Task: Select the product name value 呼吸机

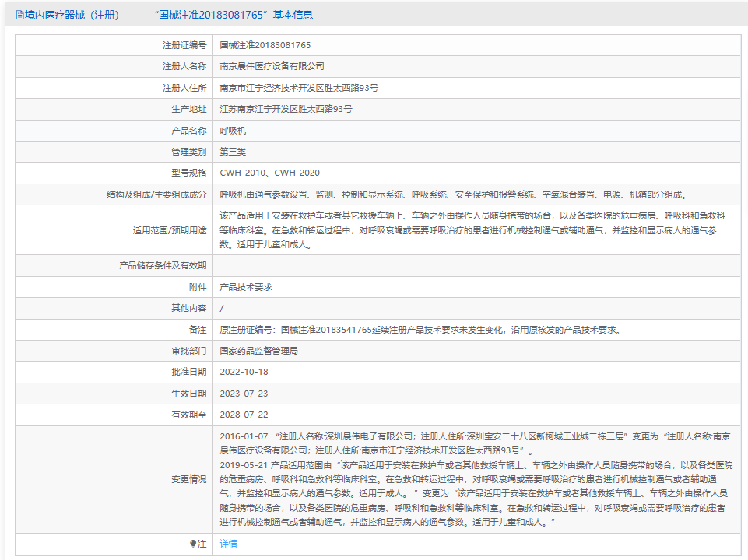Action: (x=233, y=131)
